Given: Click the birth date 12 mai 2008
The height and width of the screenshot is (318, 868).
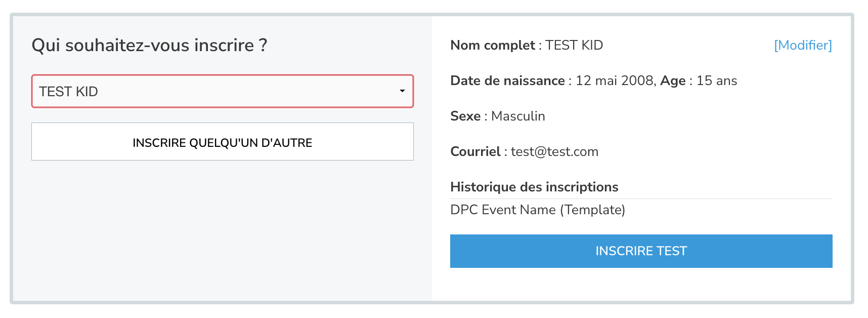Looking at the screenshot, I should click(614, 81).
